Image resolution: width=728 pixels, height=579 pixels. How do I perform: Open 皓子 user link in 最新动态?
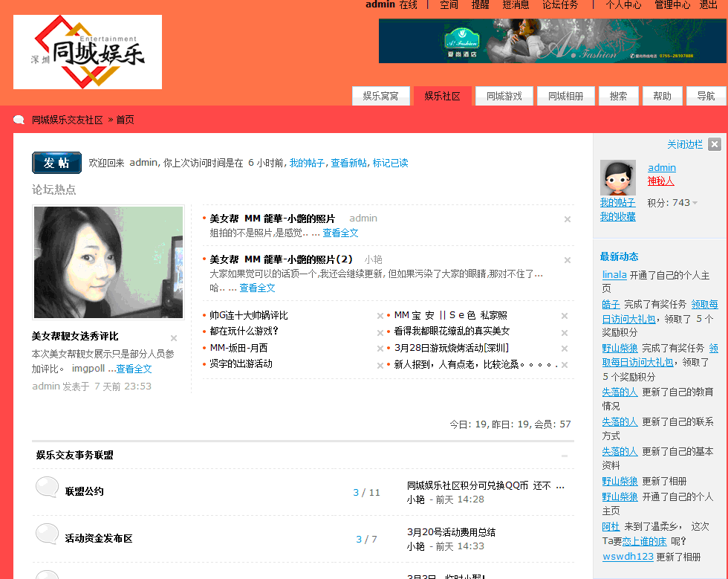click(611, 305)
